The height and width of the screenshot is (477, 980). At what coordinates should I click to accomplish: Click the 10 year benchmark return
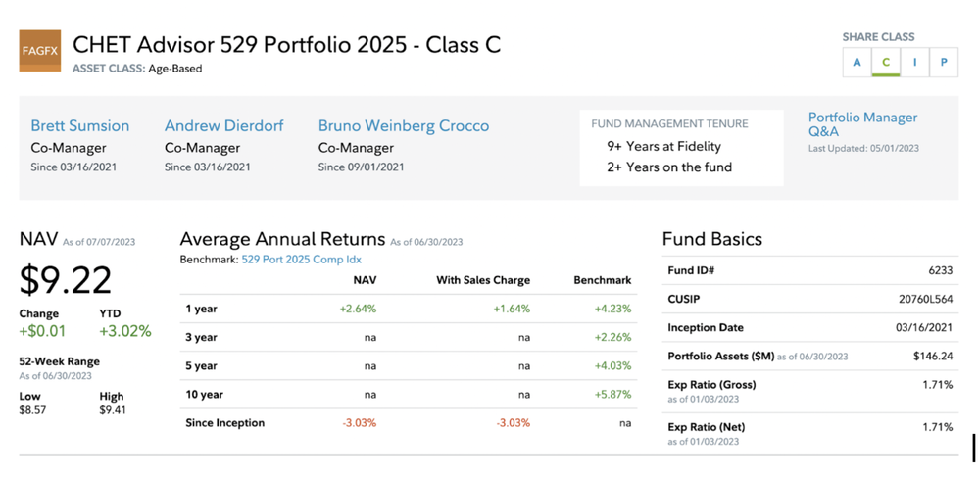tap(612, 394)
